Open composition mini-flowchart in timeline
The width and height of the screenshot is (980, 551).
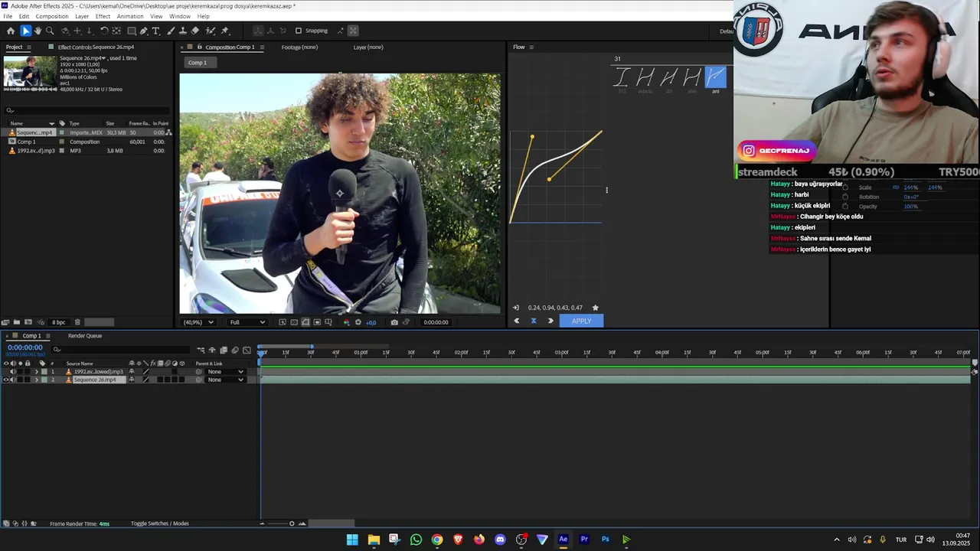point(201,350)
